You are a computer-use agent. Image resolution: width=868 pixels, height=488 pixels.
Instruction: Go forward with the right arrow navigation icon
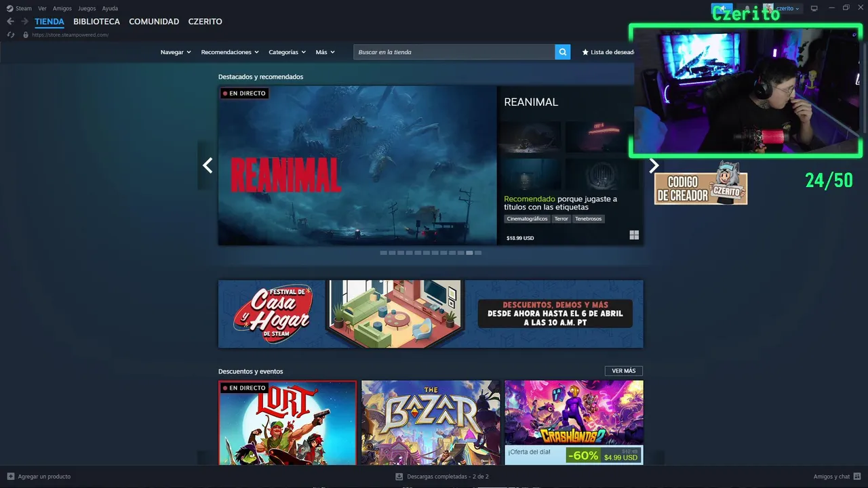click(25, 22)
